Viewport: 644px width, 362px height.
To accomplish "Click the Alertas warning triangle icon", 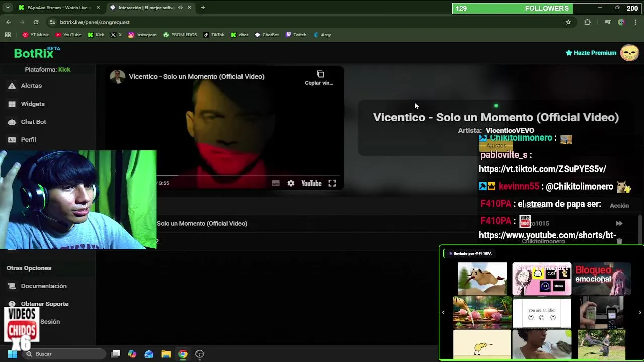I will click(x=12, y=86).
